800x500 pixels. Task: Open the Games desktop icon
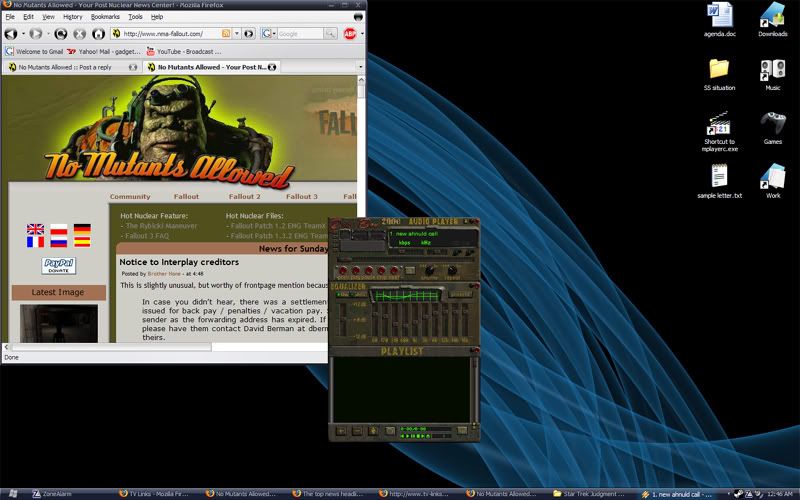click(x=772, y=129)
